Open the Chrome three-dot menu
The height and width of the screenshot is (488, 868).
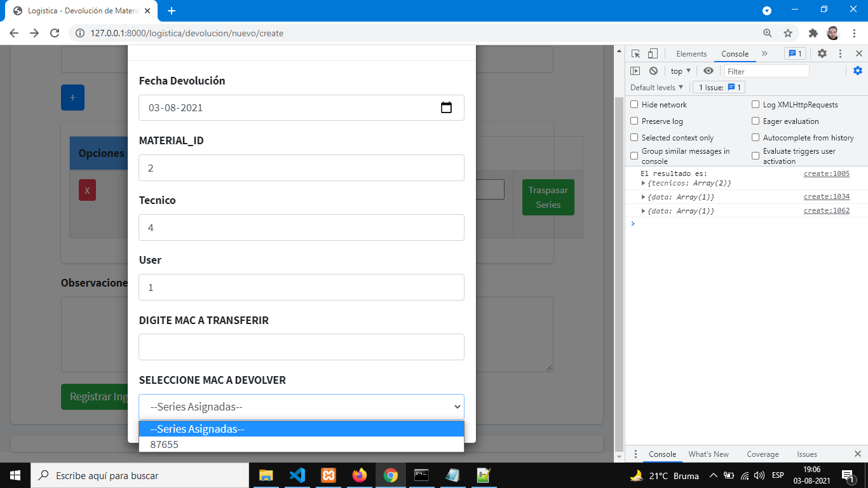coord(853,33)
